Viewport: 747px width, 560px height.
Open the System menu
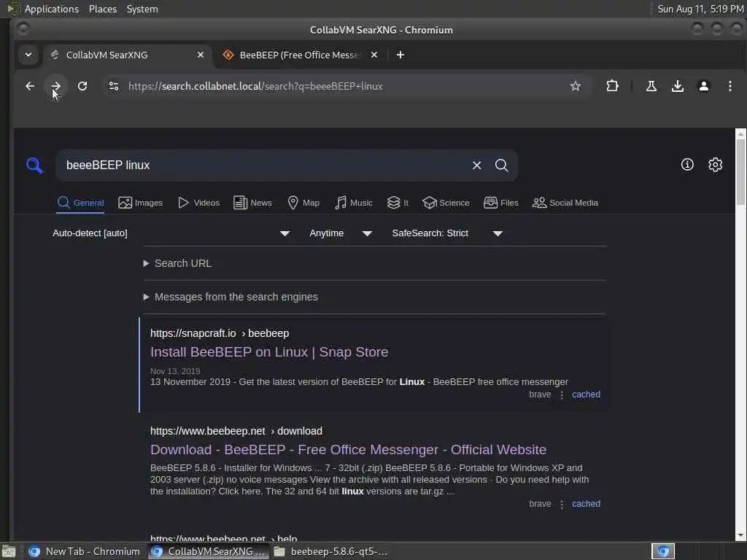point(142,9)
